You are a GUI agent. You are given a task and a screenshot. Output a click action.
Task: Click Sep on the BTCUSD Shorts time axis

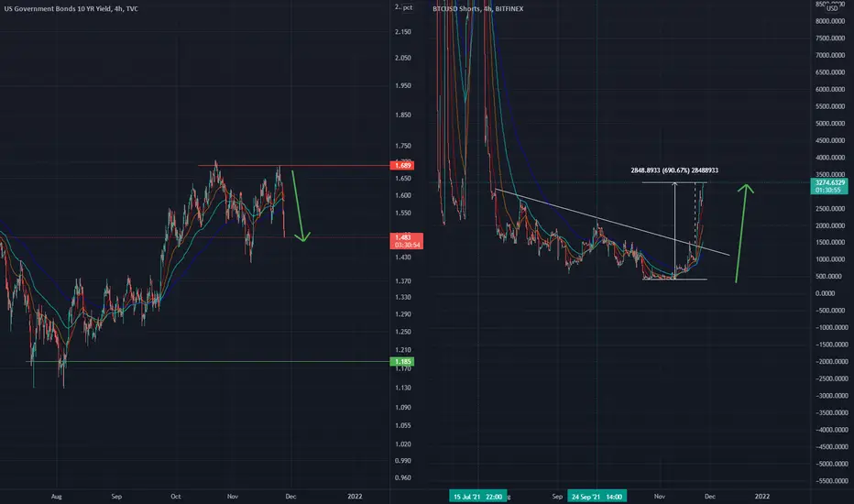[557, 497]
